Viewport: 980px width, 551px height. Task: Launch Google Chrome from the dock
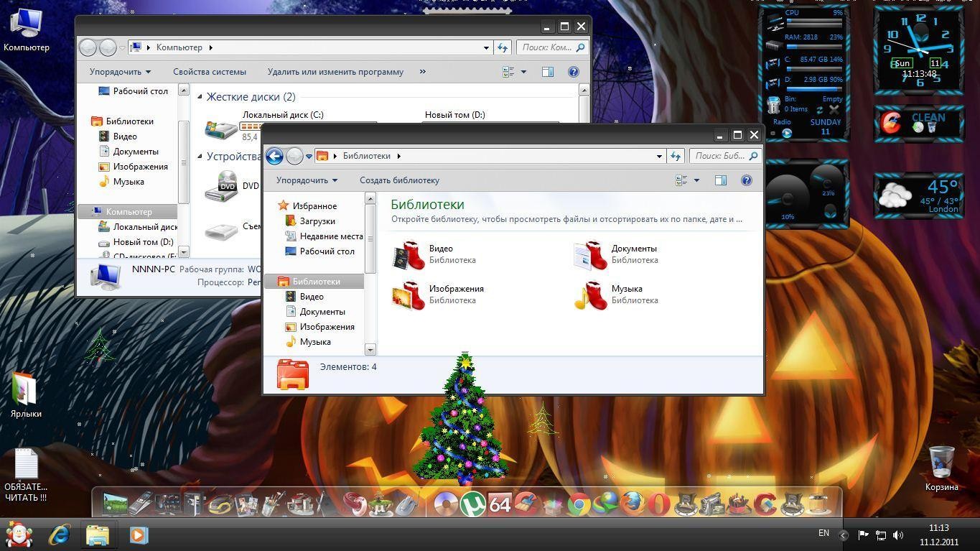(x=578, y=504)
